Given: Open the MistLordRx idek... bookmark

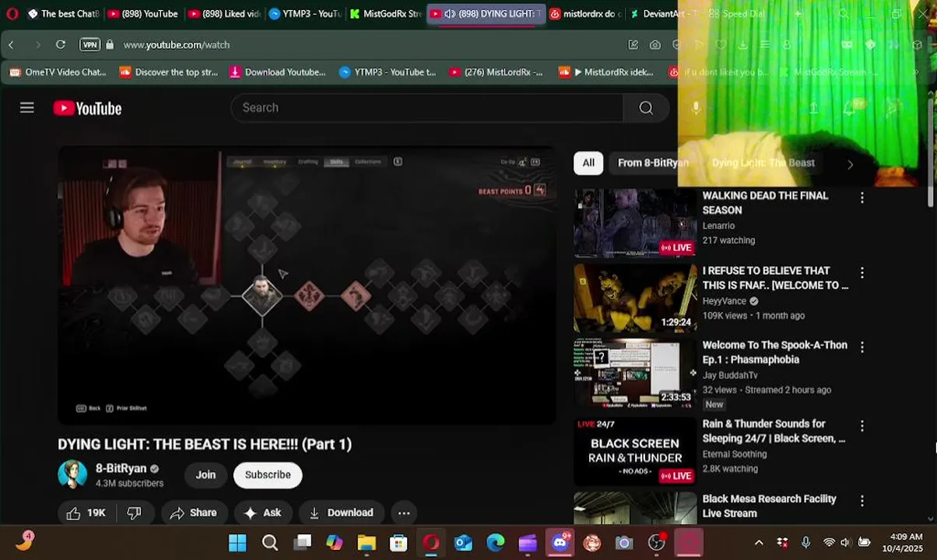Looking at the screenshot, I should click(606, 72).
